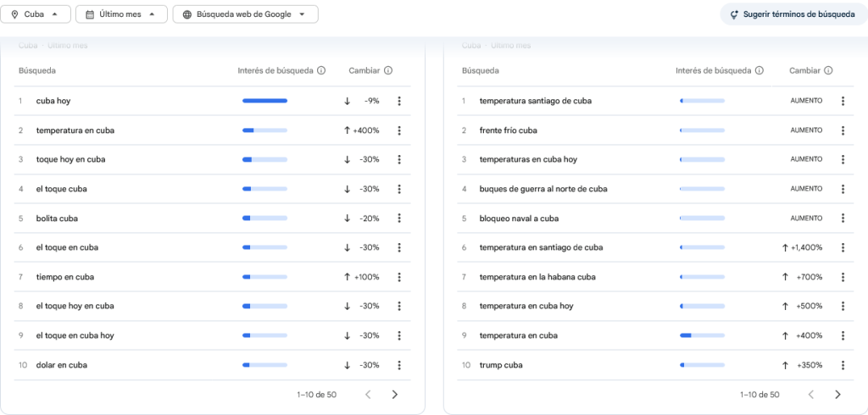
Task: Click info icon beside right 'Interés de búsqueda'
Action: pyautogui.click(x=759, y=71)
